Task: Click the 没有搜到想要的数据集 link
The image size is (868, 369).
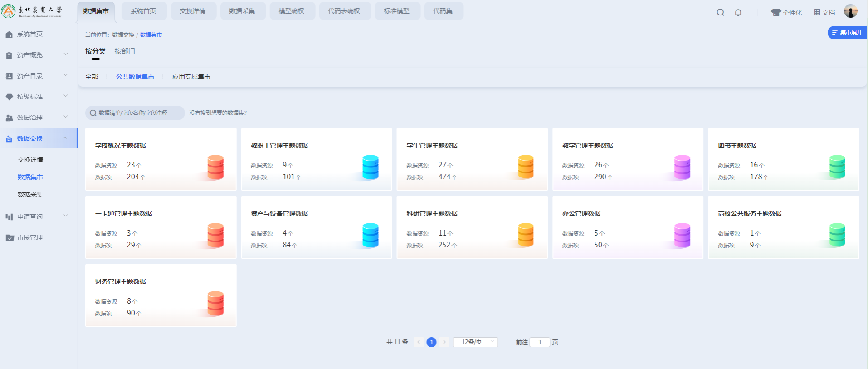Action: pyautogui.click(x=218, y=113)
